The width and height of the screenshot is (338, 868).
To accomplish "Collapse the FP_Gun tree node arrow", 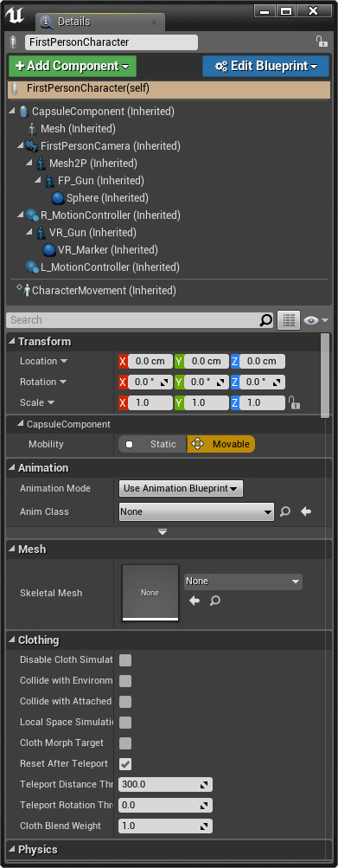I will pyautogui.click(x=38, y=181).
